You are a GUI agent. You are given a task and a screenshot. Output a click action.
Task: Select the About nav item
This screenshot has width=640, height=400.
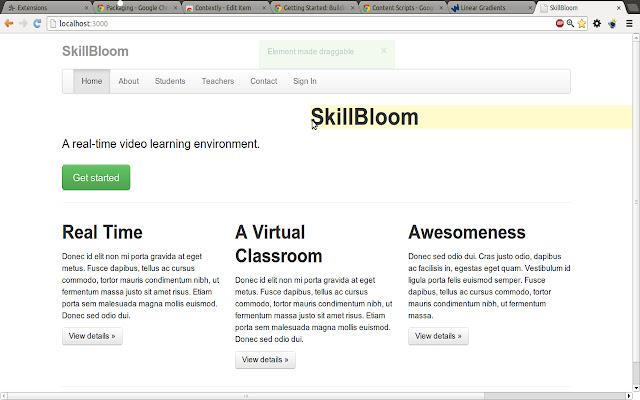coord(128,81)
